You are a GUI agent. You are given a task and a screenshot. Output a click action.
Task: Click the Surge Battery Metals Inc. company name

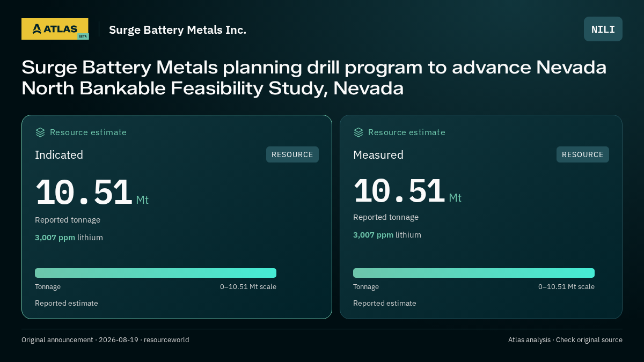pyautogui.click(x=178, y=30)
